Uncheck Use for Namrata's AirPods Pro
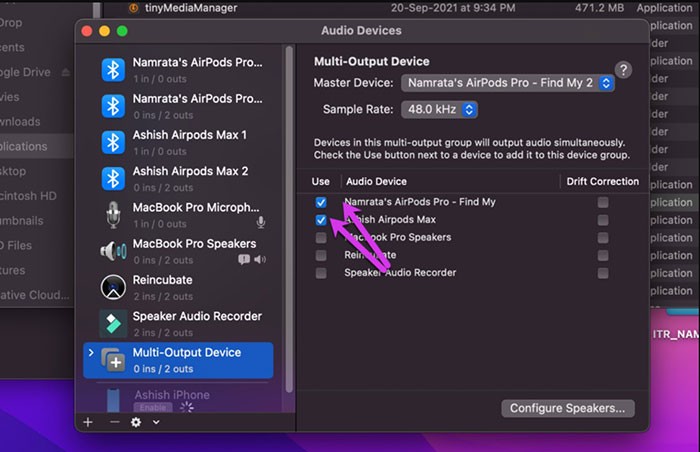This screenshot has height=452, width=700. 321,202
